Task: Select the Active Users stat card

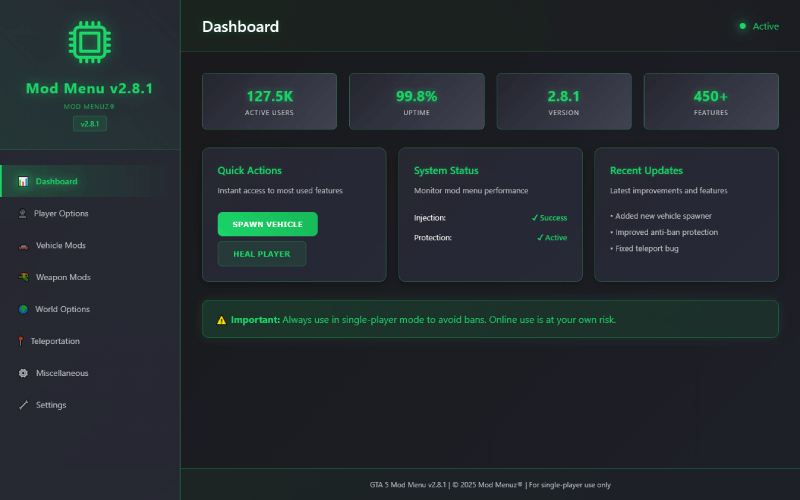Action: pyautogui.click(x=270, y=101)
